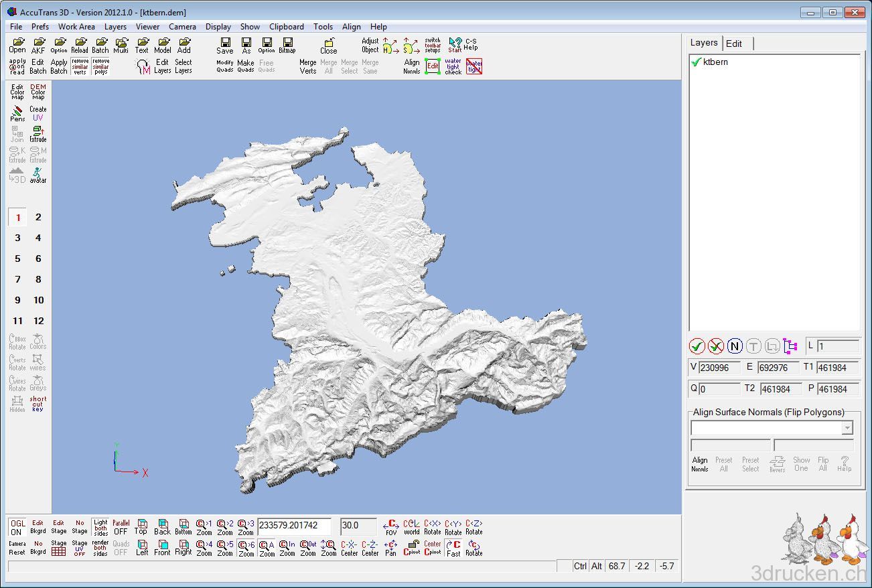Toggle OGL ON rendering switch
This screenshot has width=872, height=588.
17,527
